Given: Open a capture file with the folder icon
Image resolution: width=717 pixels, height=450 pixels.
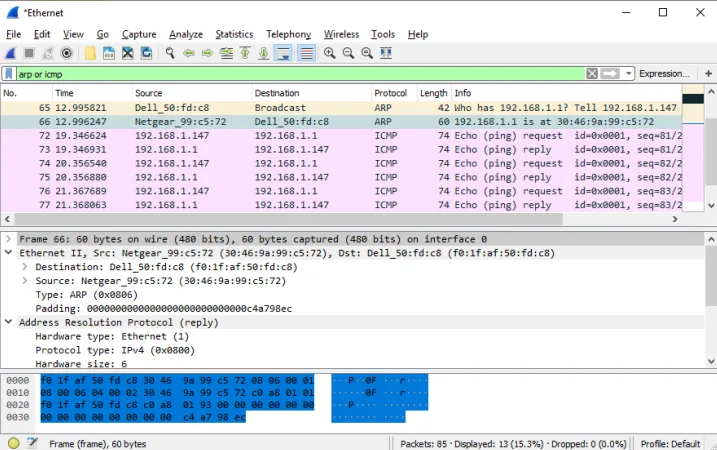Looking at the screenshot, I should (x=90, y=53).
